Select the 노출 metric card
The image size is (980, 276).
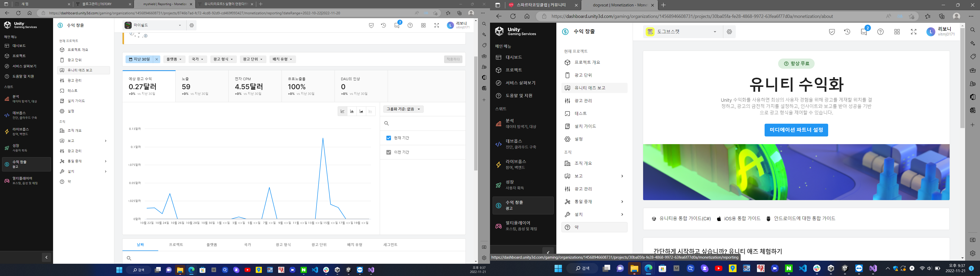click(x=202, y=87)
